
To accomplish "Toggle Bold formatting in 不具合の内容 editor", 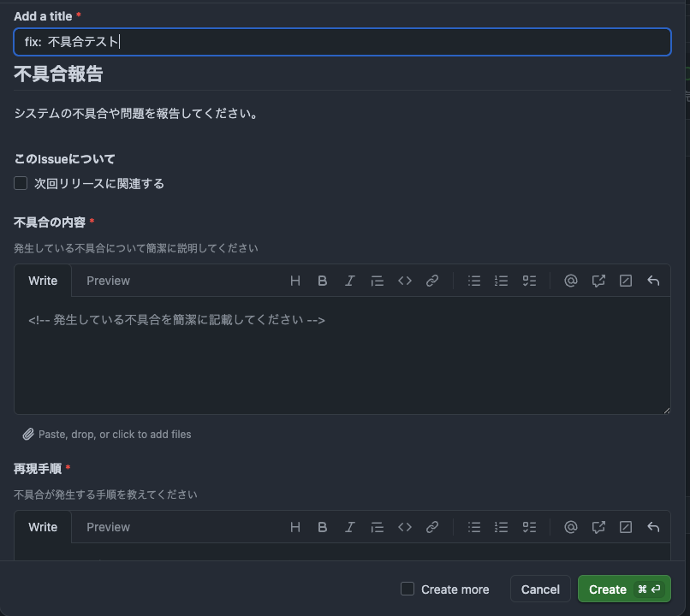I will click(x=323, y=281).
